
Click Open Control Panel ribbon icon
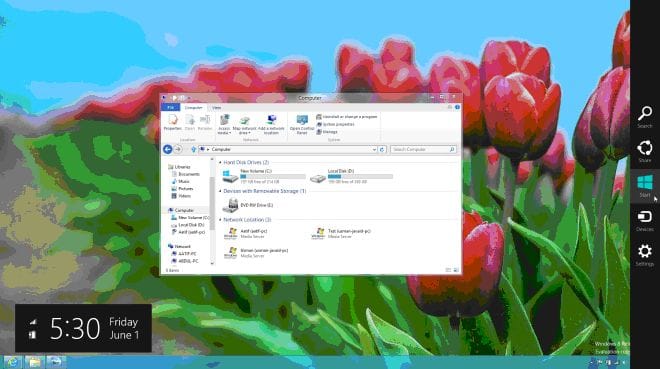[x=302, y=124]
